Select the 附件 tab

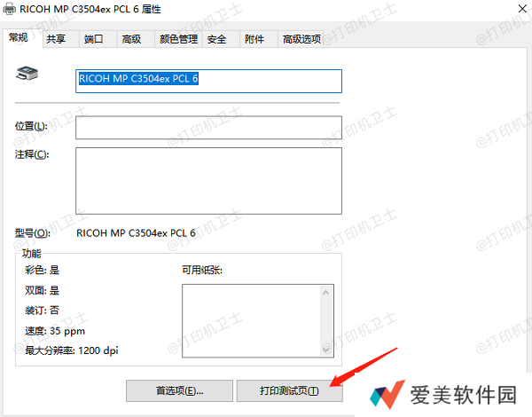pos(254,39)
